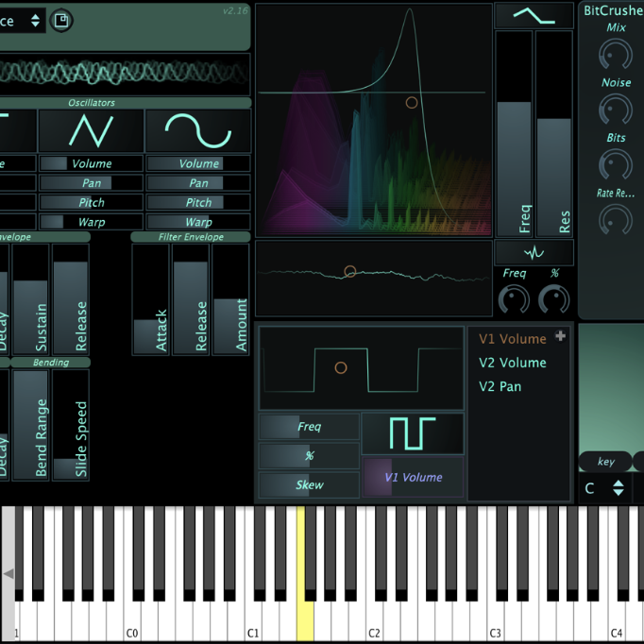The width and height of the screenshot is (644, 644).
Task: Click the square wave LFO shape icon
Action: pyautogui.click(x=413, y=433)
